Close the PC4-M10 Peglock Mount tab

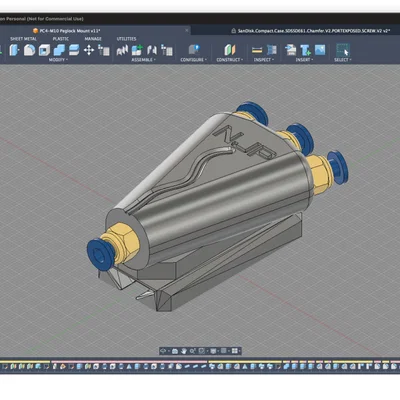(187, 30)
